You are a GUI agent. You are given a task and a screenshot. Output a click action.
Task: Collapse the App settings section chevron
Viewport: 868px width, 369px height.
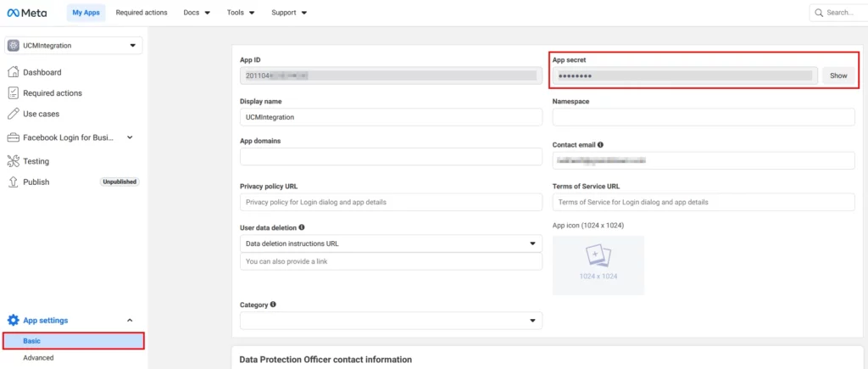[x=130, y=321]
